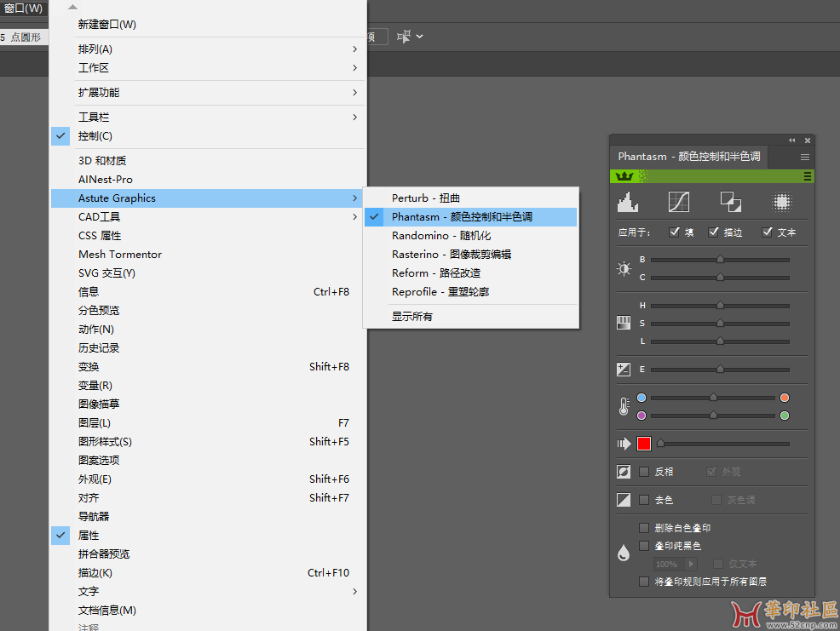This screenshot has width=840, height=631.
Task: Enable the 将叠印规则应用于所有图层 checkbox
Action: (x=644, y=582)
